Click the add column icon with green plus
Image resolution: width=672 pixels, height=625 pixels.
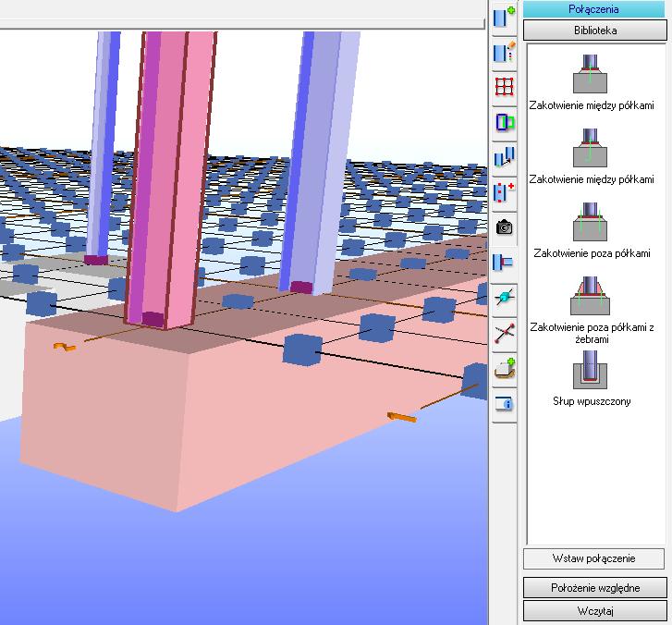pyautogui.click(x=504, y=18)
